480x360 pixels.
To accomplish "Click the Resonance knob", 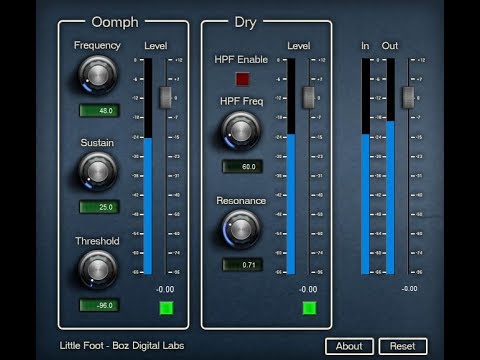I will [241, 229].
